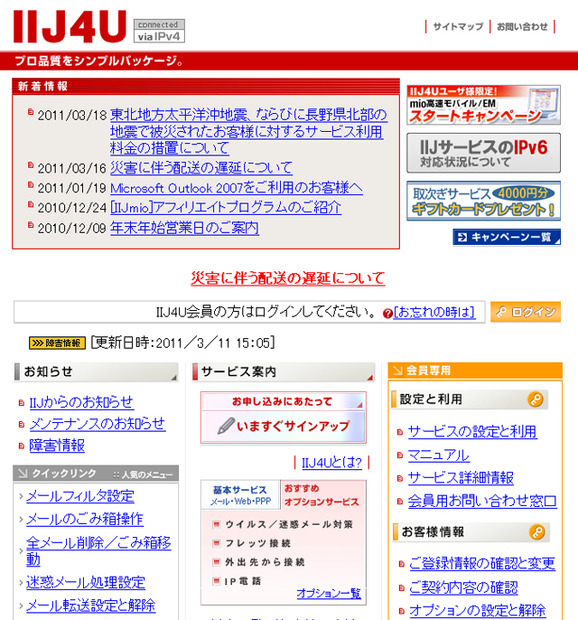Switch to the 基本サービス メール・Web・PPP tab
578x620 pixels.
click(240, 495)
